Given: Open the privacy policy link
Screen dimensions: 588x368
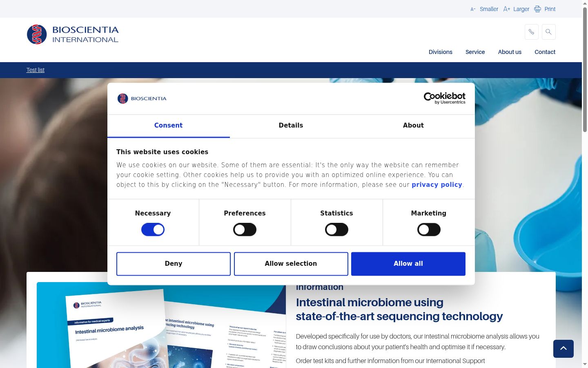Looking at the screenshot, I should [437, 185].
